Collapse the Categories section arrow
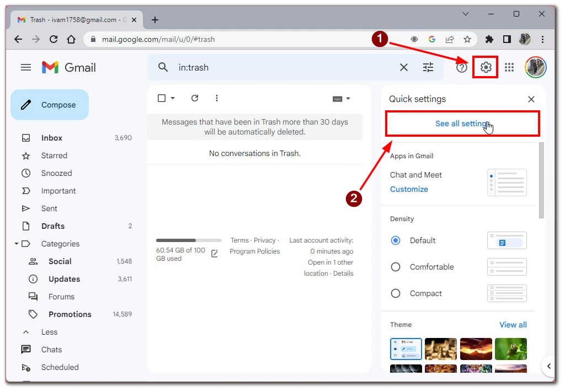Viewport: 565px width, 392px height. 16,244
